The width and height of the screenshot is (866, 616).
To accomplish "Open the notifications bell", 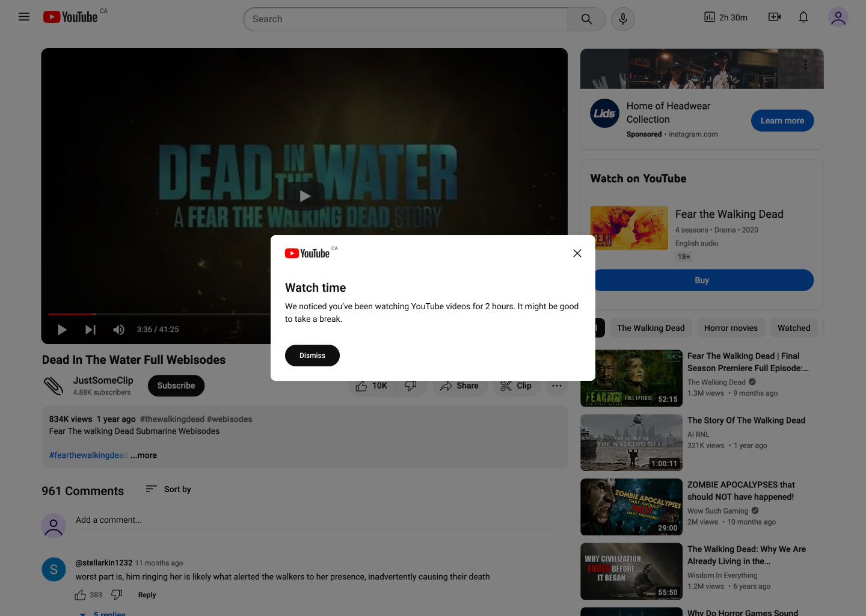I will (803, 17).
